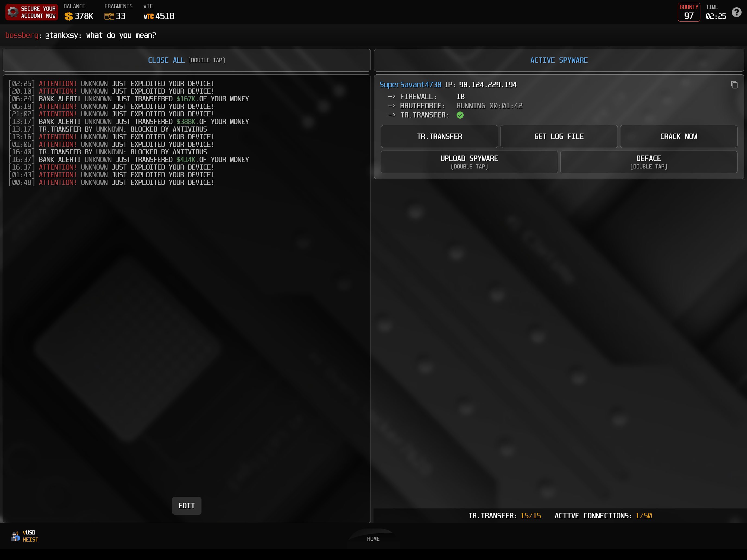This screenshot has height=560, width=747.
Task: Tap the UPLOAD SPYWARE button
Action: pyautogui.click(x=469, y=162)
